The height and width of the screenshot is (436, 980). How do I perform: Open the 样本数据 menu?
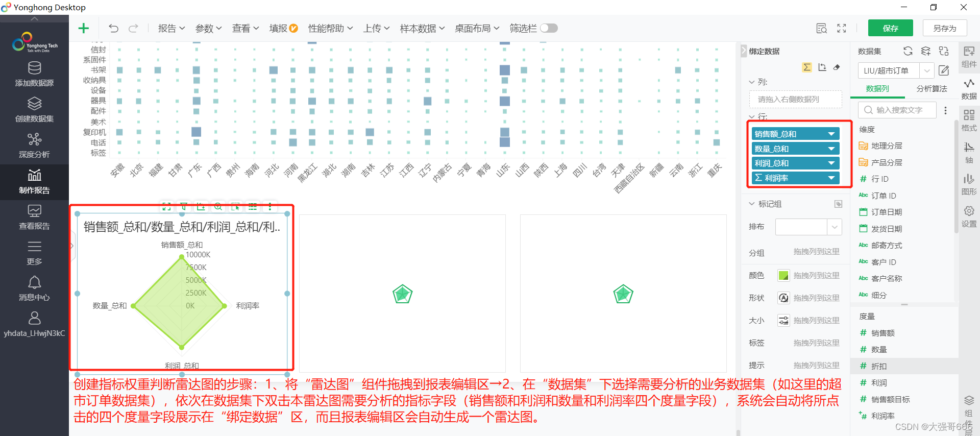tap(422, 29)
